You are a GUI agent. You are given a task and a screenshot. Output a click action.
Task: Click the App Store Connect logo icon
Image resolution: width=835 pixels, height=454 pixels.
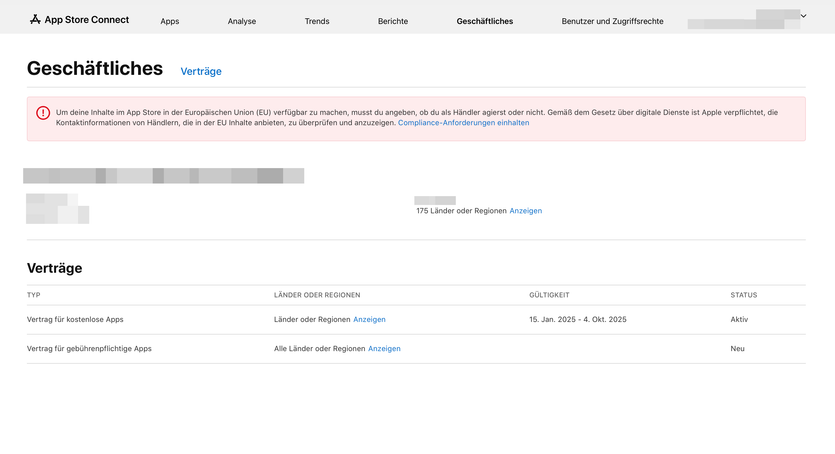pyautogui.click(x=35, y=20)
